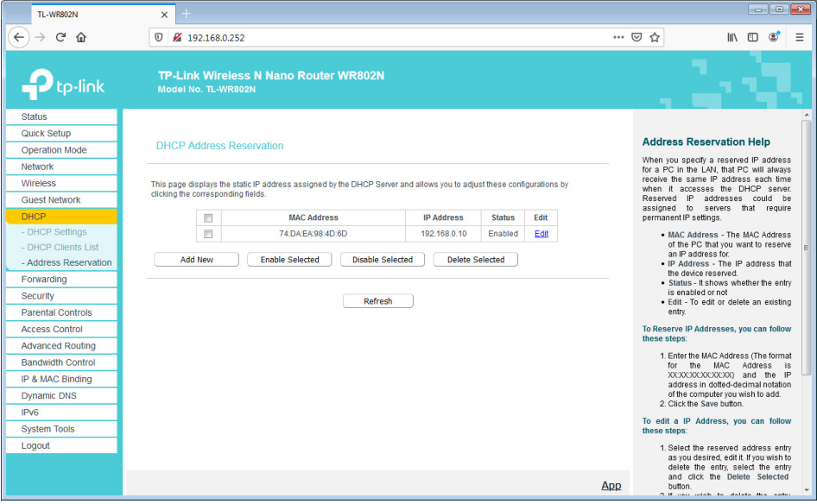Open the Network menu section
The image size is (817, 504).
pyautogui.click(x=61, y=167)
